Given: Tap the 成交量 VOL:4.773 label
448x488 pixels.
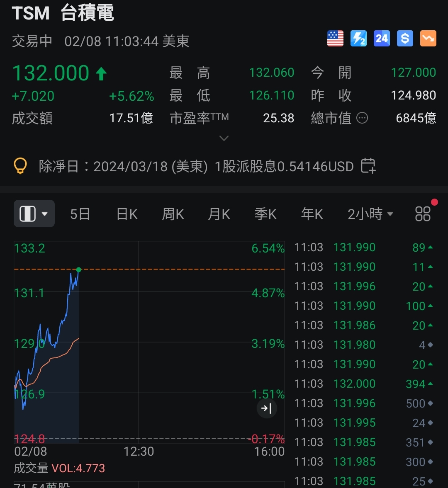Looking at the screenshot, I should 59,468.
